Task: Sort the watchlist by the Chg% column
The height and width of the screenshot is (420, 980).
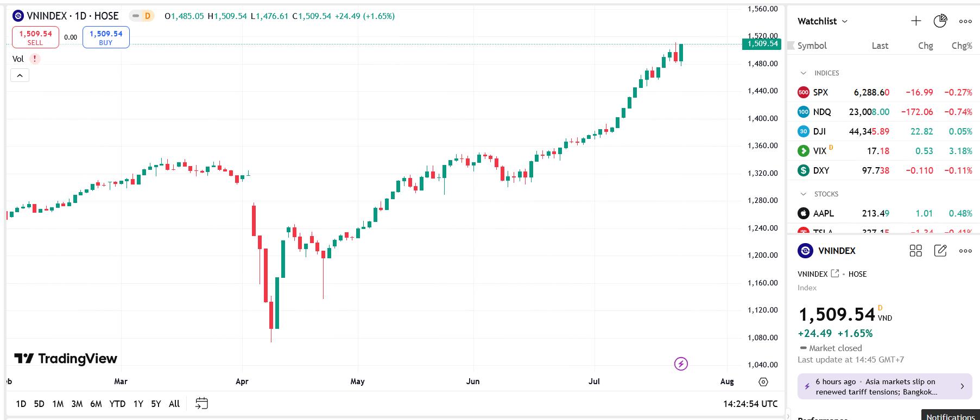Action: tap(962, 46)
